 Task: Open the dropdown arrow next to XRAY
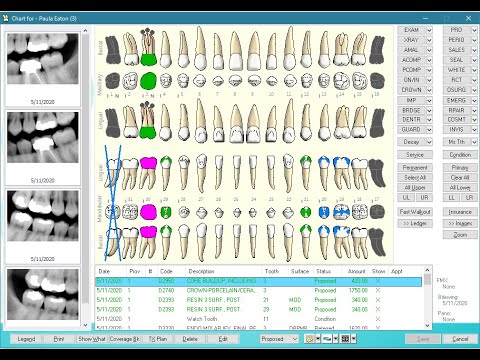pyautogui.click(x=429, y=40)
